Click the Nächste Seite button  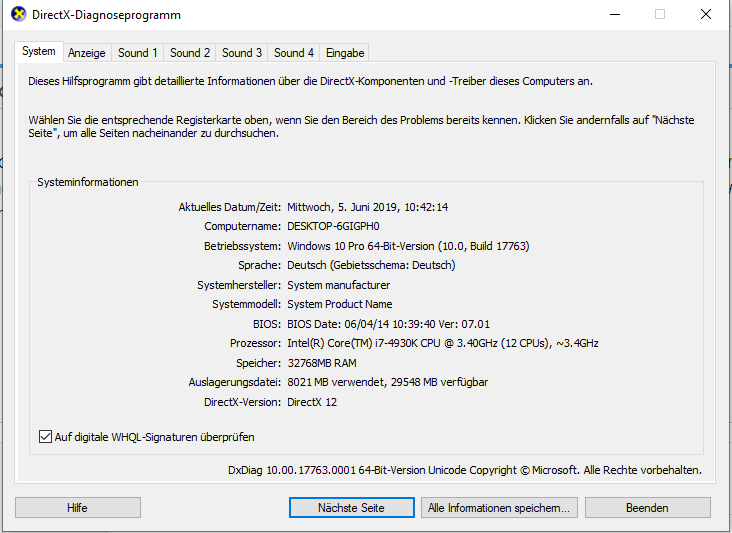[x=351, y=508]
